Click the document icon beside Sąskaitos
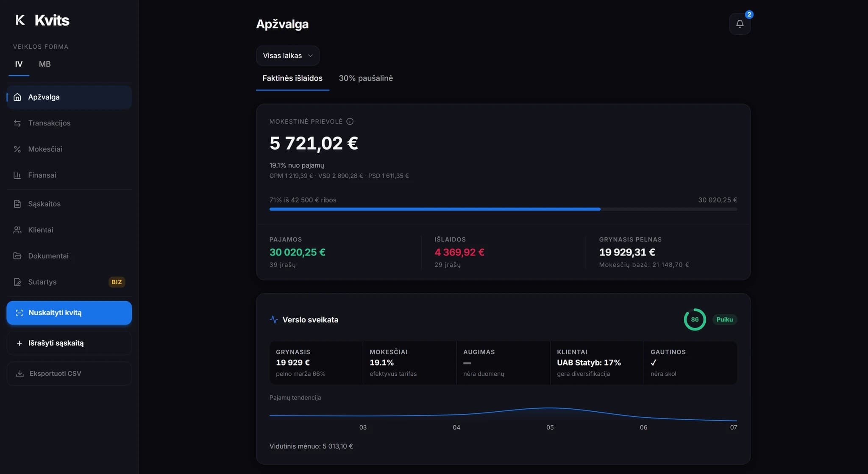The image size is (868, 474). point(17,204)
